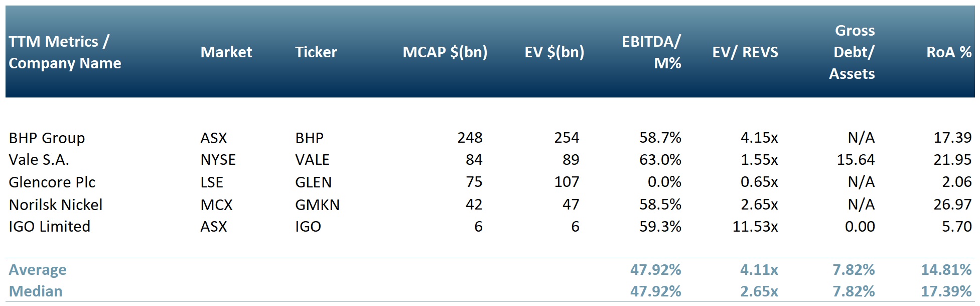Click the RoA % column header
Image resolution: width=980 pixels, height=306 pixels.
[x=948, y=52]
